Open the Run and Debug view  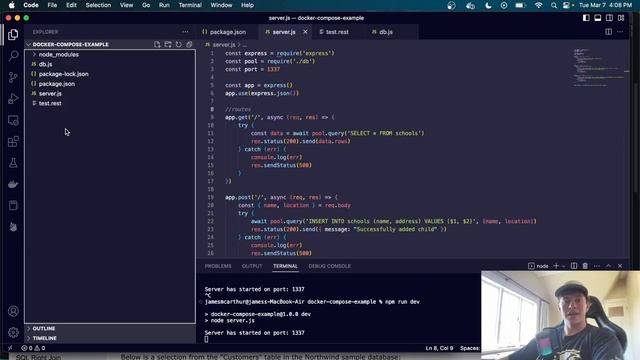point(13,98)
